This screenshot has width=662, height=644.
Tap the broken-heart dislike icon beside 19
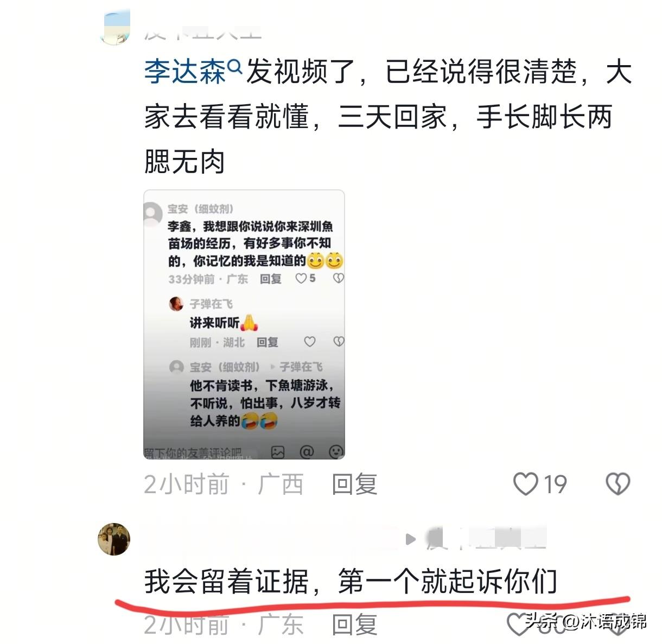click(618, 484)
